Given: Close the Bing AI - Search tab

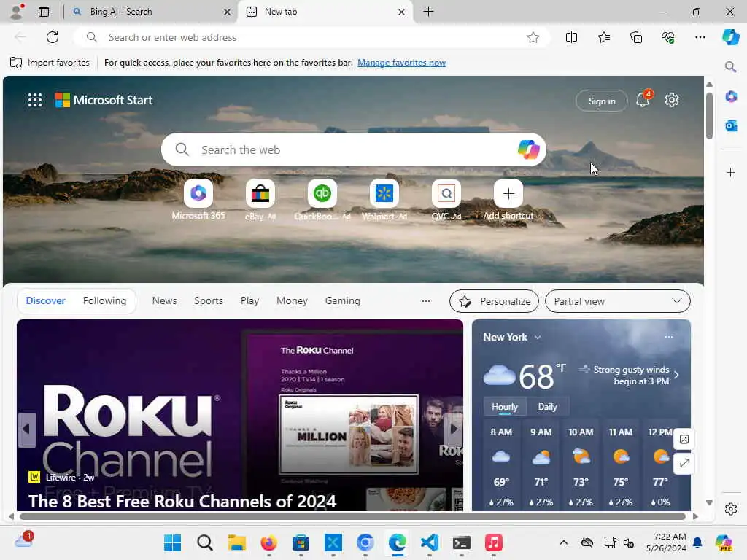Looking at the screenshot, I should [x=228, y=12].
